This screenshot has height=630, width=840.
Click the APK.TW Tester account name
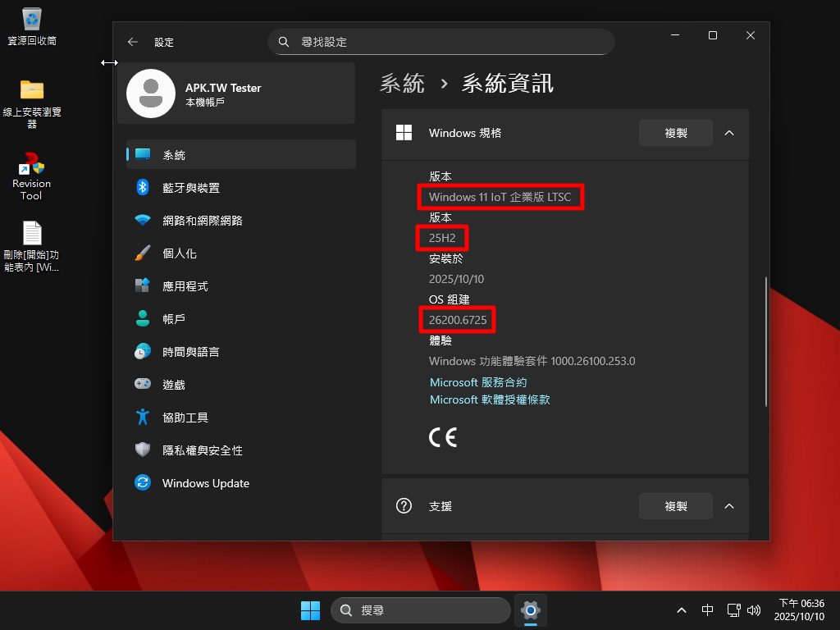pos(223,88)
